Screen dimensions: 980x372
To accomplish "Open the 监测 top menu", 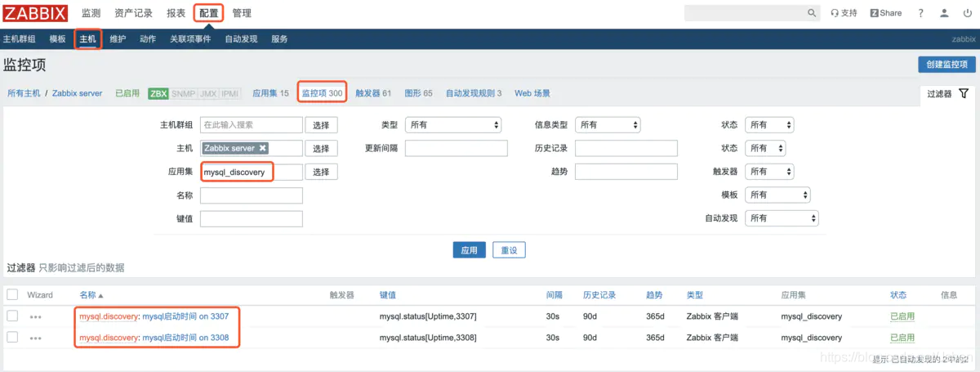I will [x=91, y=13].
